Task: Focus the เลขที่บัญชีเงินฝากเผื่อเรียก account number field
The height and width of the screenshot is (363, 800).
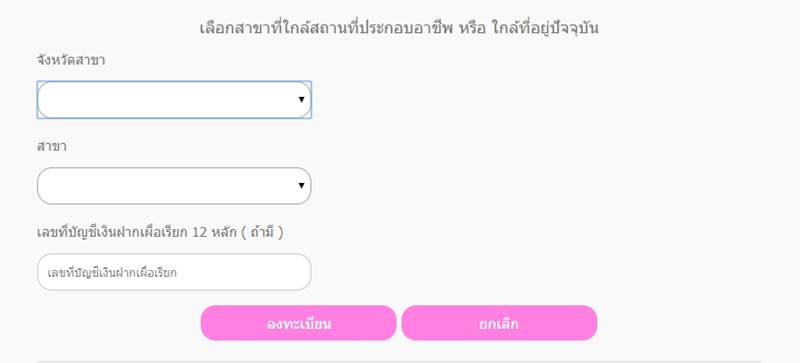Action: (174, 272)
